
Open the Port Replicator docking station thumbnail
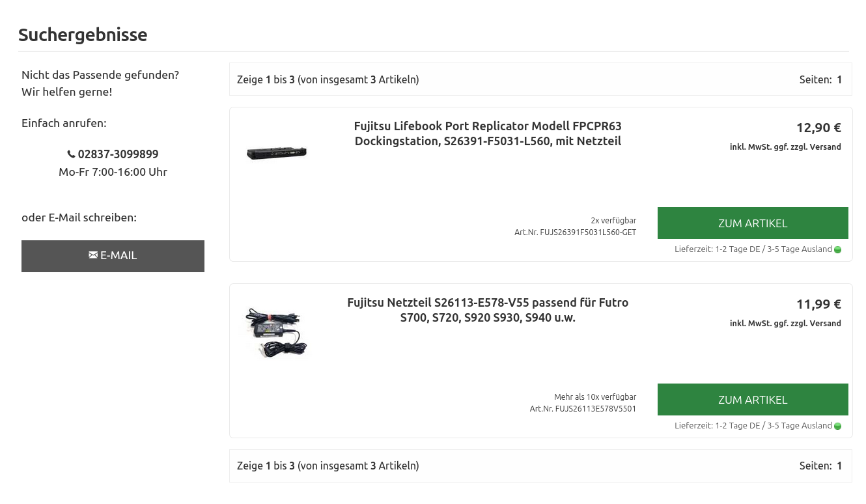coord(276,153)
